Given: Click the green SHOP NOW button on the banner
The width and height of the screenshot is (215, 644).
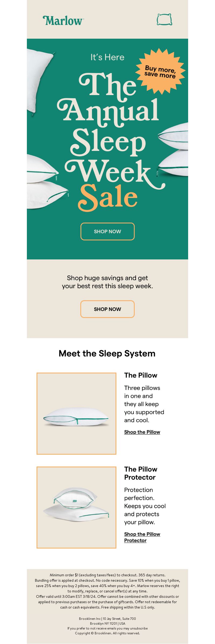Looking at the screenshot, I should (x=107, y=231).
